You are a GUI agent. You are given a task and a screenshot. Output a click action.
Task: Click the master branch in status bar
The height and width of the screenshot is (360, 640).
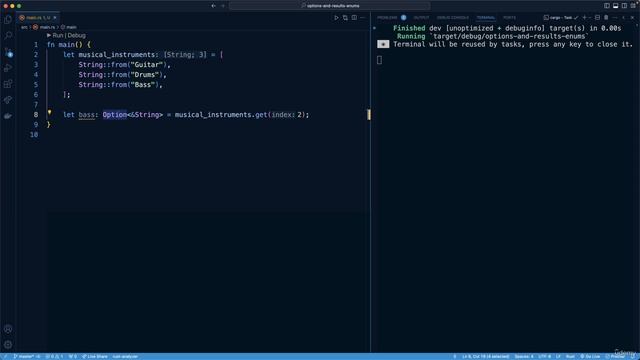pyautogui.click(x=27, y=356)
